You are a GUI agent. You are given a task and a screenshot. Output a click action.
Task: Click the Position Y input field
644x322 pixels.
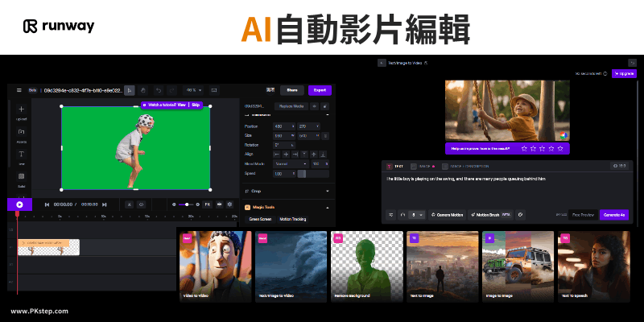(309, 126)
